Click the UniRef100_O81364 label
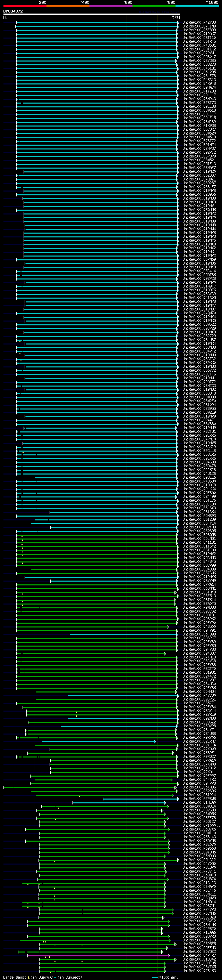This screenshot has height=980, width=222. [199, 512]
